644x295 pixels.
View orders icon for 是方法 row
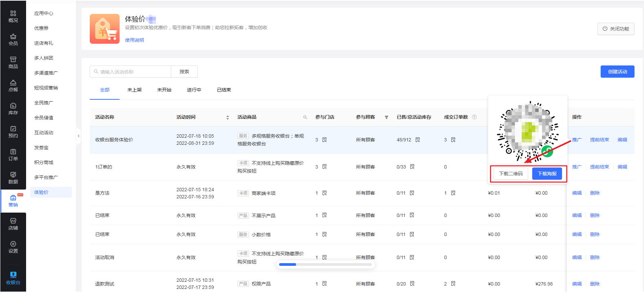click(x=453, y=193)
